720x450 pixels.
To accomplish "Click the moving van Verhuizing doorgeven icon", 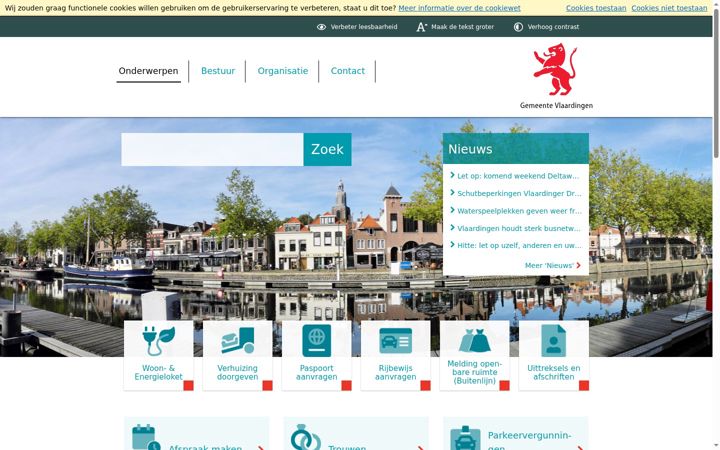I will click(237, 341).
